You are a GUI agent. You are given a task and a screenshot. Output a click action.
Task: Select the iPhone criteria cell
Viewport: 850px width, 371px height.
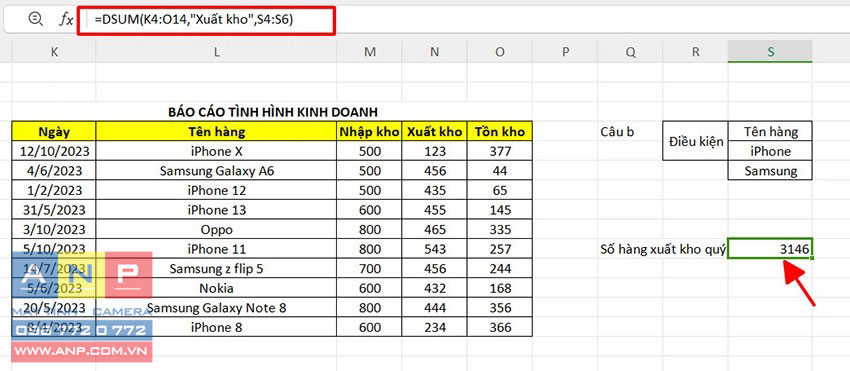770,151
